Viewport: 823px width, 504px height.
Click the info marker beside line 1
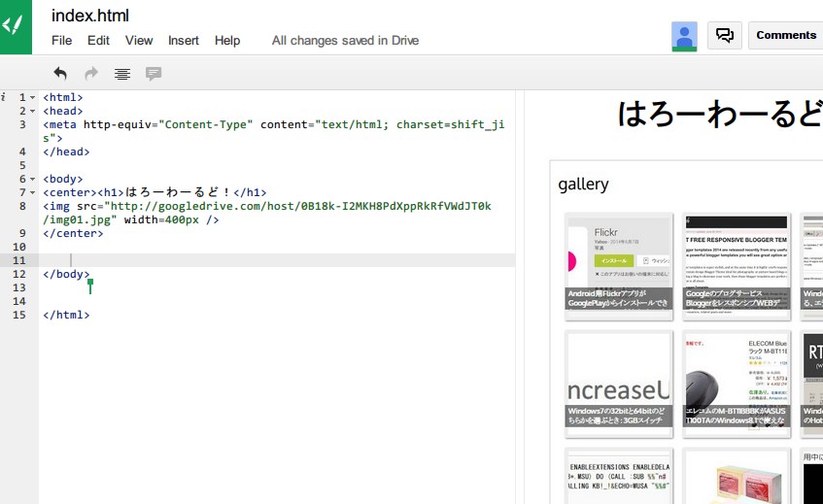[x=3, y=97]
